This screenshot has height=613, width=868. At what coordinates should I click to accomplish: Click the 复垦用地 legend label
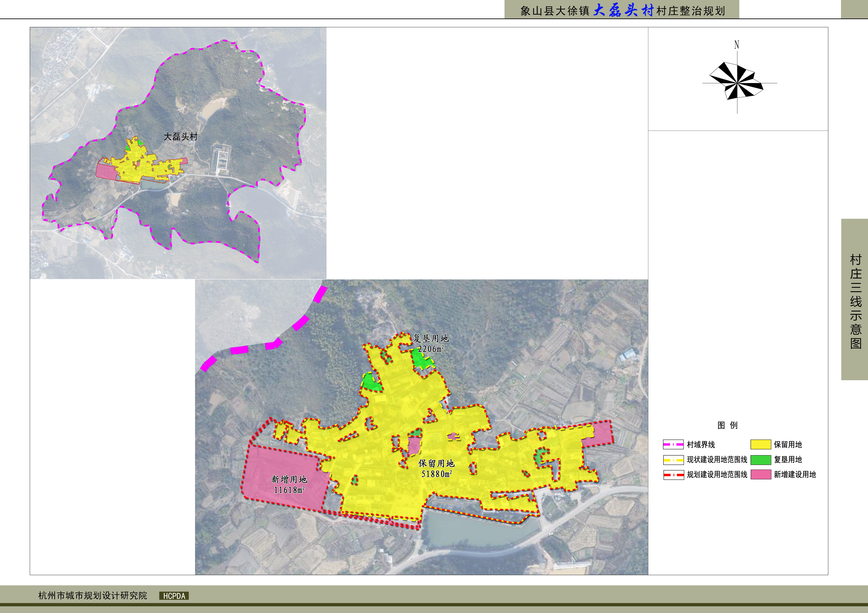[788, 460]
